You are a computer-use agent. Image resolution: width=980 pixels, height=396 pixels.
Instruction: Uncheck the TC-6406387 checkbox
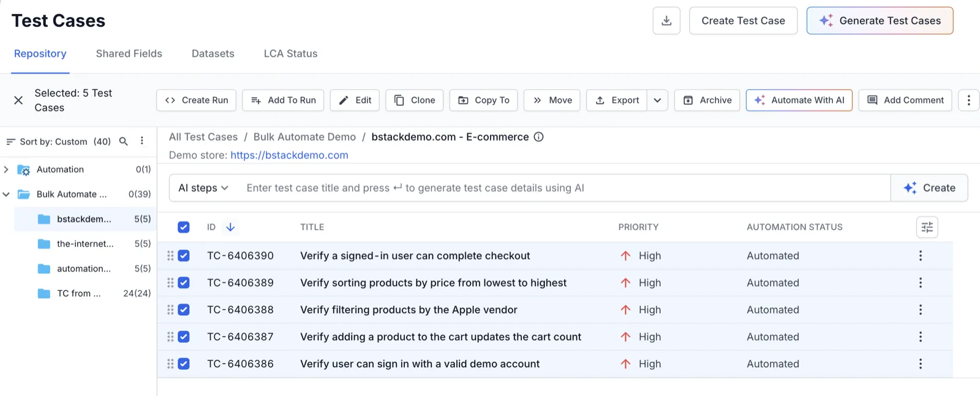pyautogui.click(x=184, y=337)
